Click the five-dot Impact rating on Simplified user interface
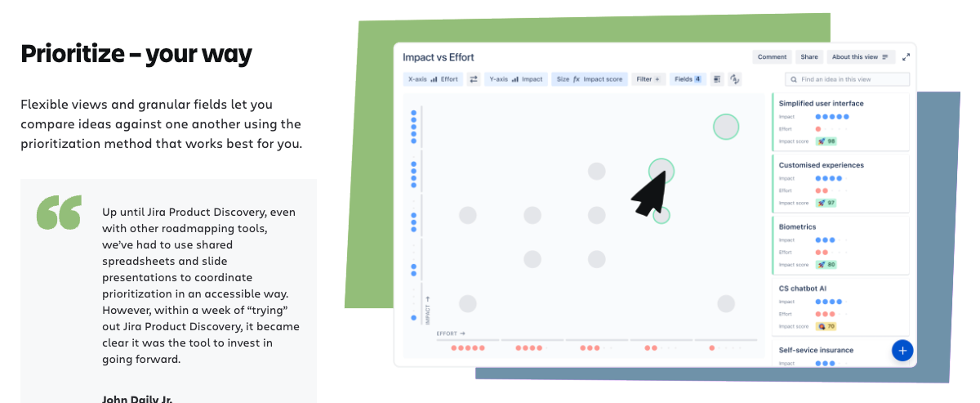 832,117
